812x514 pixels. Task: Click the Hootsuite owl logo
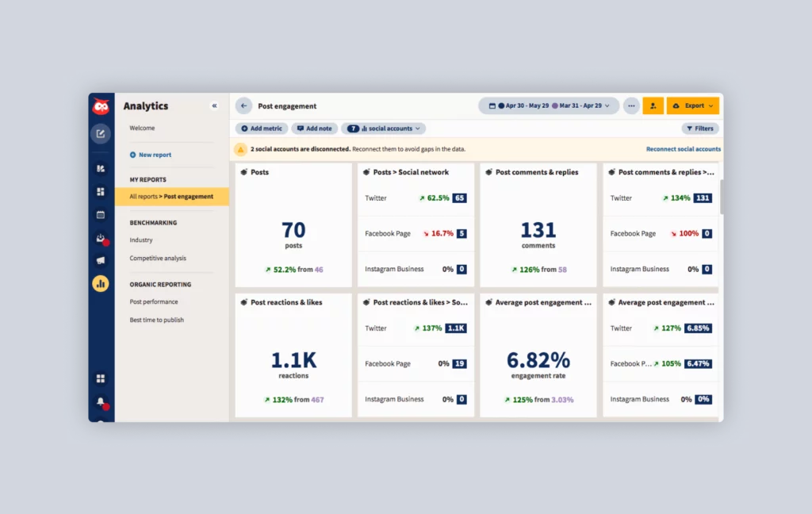coord(101,107)
